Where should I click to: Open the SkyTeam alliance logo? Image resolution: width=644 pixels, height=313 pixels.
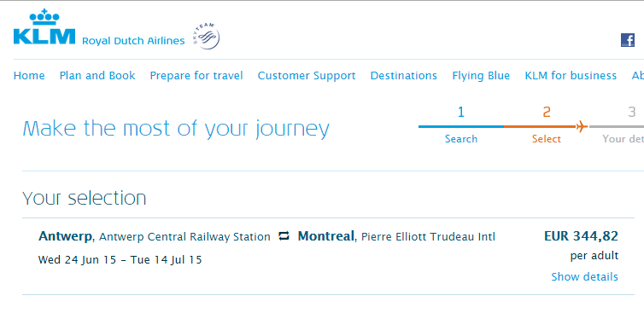(205, 37)
